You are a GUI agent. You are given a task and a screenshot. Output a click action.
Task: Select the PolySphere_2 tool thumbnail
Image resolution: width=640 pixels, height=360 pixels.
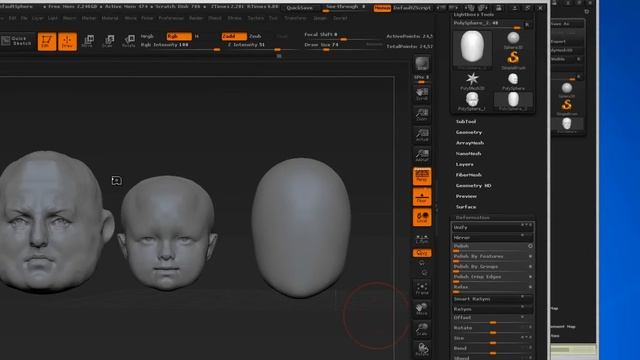(x=513, y=101)
